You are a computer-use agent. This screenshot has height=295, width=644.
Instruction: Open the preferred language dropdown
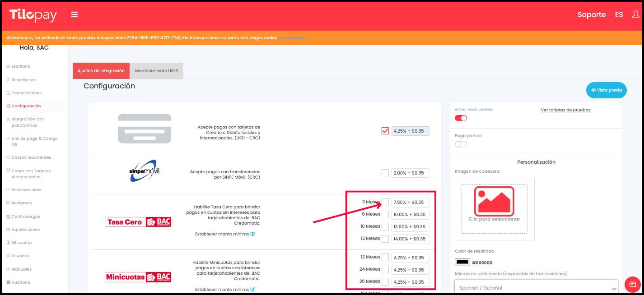tap(536, 288)
